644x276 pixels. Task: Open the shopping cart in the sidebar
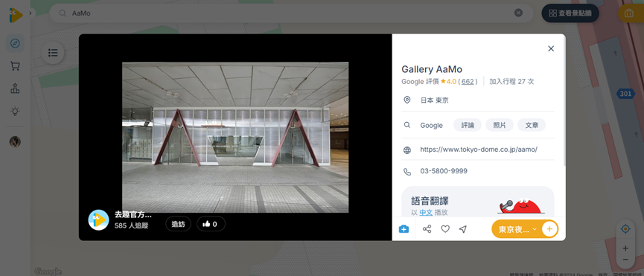pos(15,65)
